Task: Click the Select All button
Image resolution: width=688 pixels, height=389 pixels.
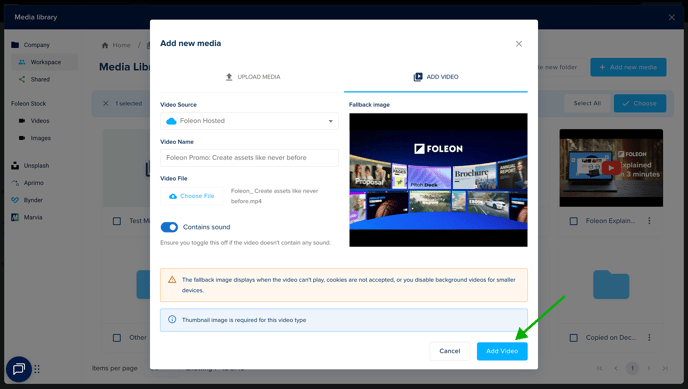Action: point(587,103)
